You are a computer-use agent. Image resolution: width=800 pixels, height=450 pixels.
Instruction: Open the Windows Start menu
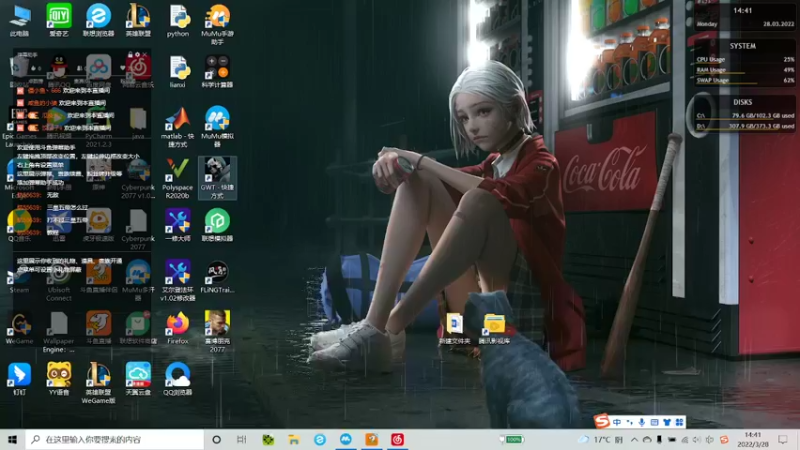click(x=12, y=439)
